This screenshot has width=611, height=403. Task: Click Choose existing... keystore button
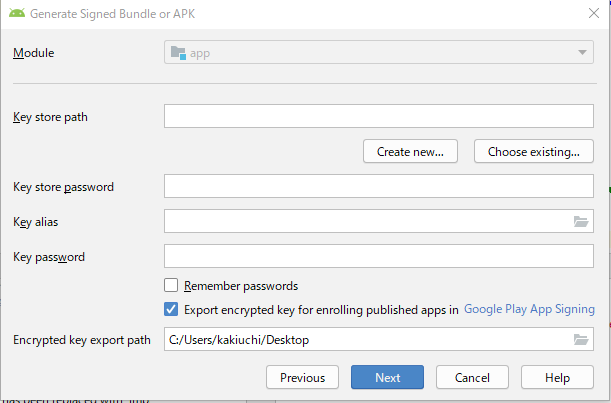[x=533, y=151]
